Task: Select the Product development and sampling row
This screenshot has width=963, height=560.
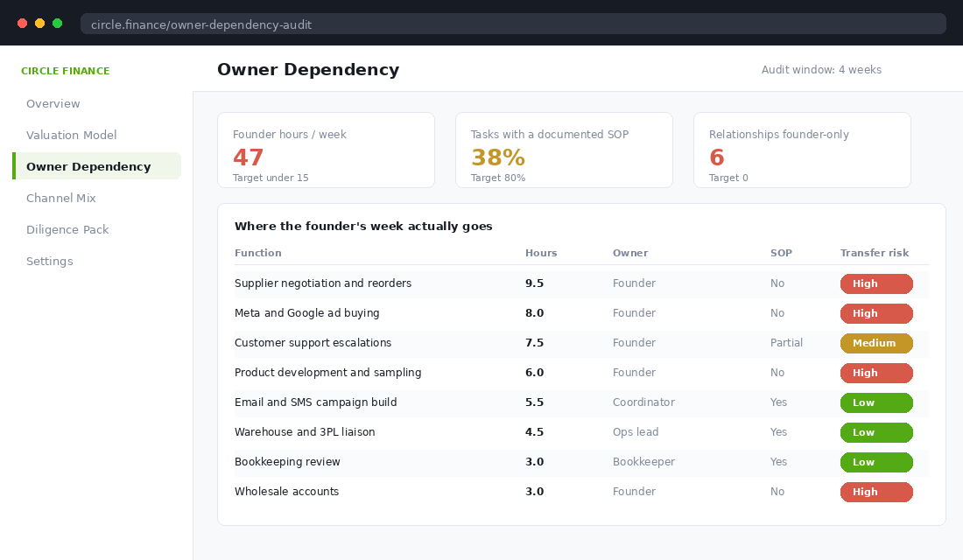Action: pyautogui.click(x=581, y=373)
